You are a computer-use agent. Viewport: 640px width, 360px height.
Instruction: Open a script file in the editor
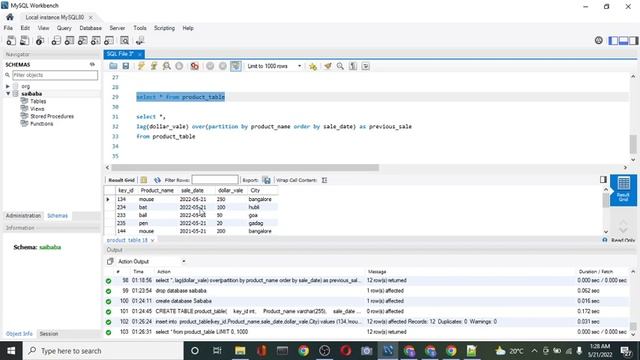113,66
